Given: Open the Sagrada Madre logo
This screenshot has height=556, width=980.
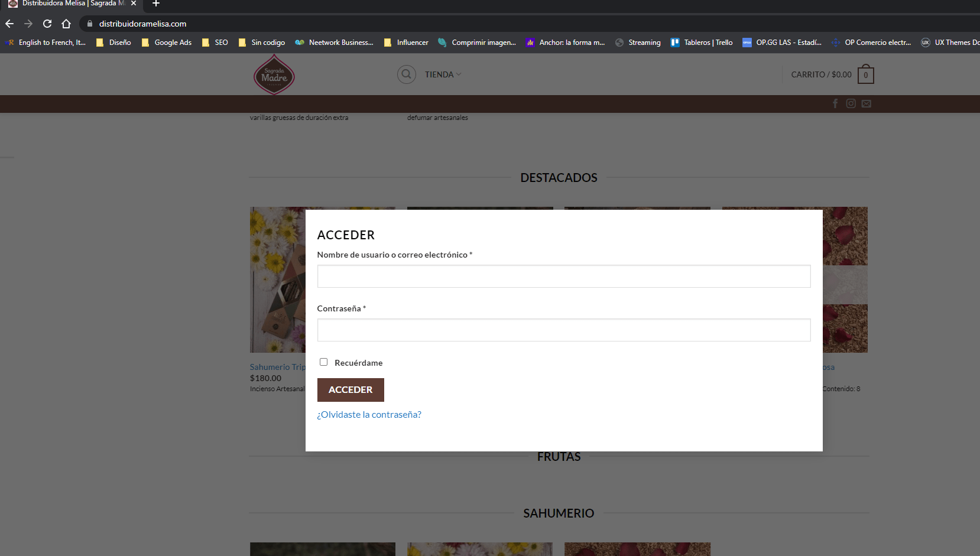Looking at the screenshot, I should point(274,74).
